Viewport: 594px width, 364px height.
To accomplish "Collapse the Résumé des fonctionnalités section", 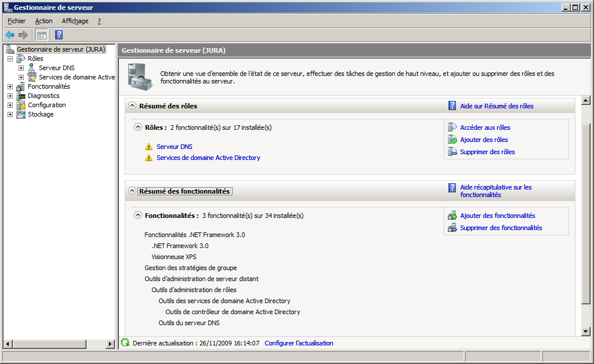I will (132, 191).
